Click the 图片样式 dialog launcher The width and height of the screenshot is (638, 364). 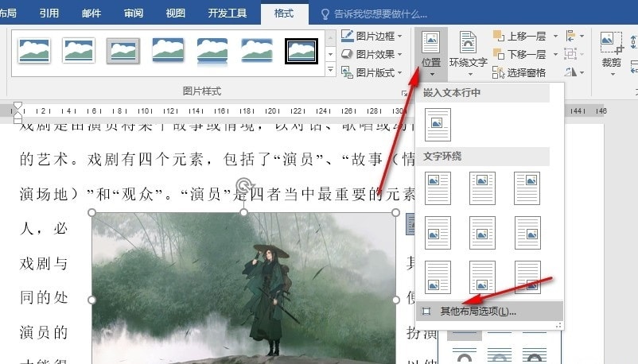click(x=404, y=93)
